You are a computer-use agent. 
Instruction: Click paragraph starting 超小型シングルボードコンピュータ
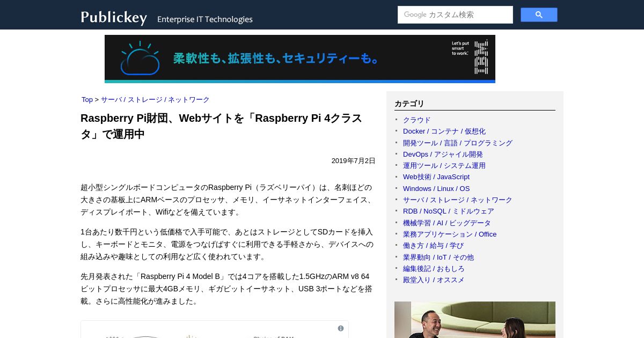228,200
